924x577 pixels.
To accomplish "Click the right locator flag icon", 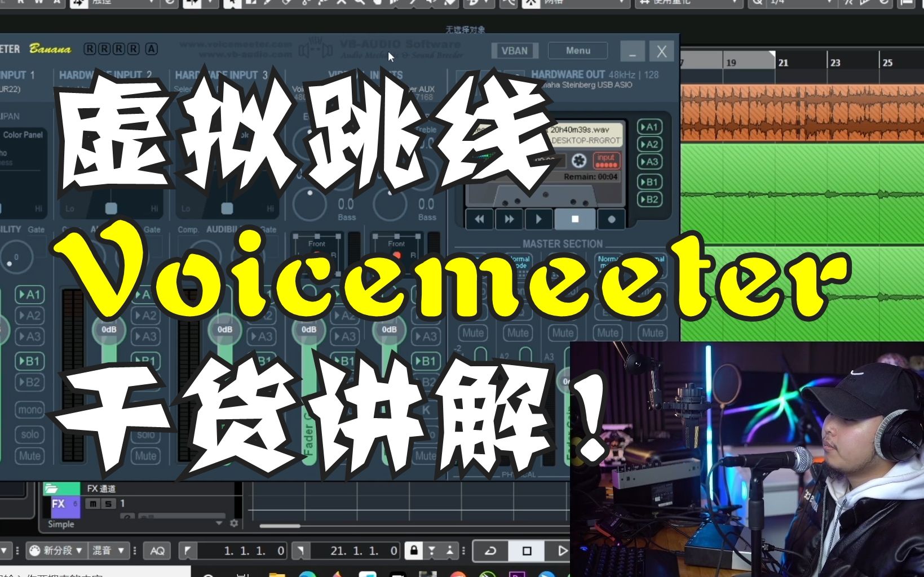I will coord(301,551).
